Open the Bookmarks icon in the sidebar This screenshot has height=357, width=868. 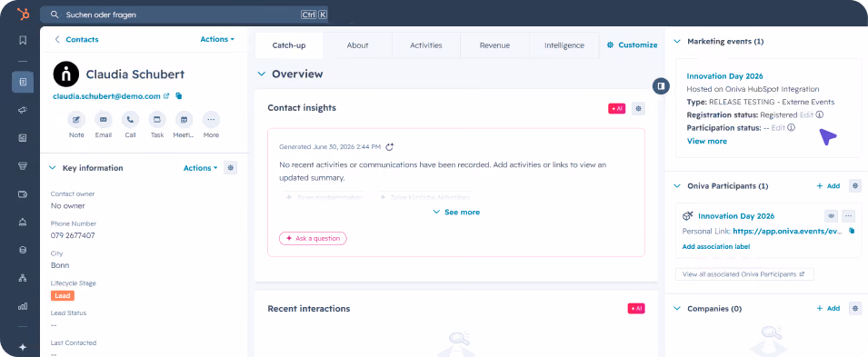(23, 40)
